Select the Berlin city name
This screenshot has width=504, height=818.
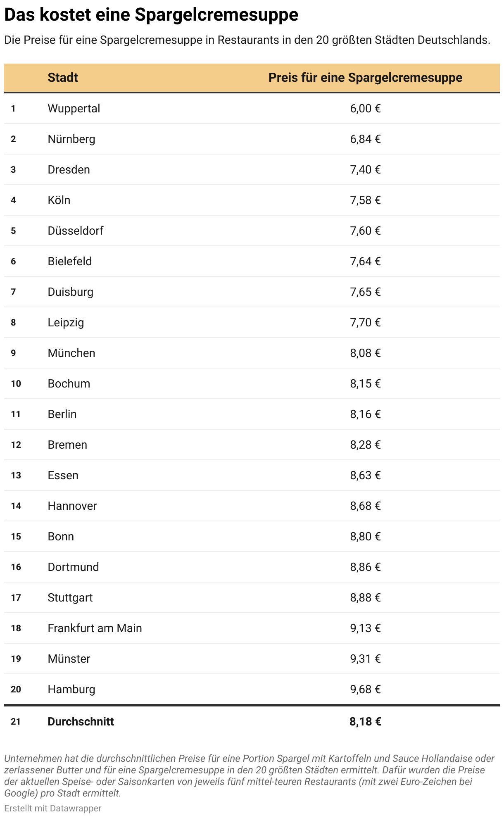[62, 414]
